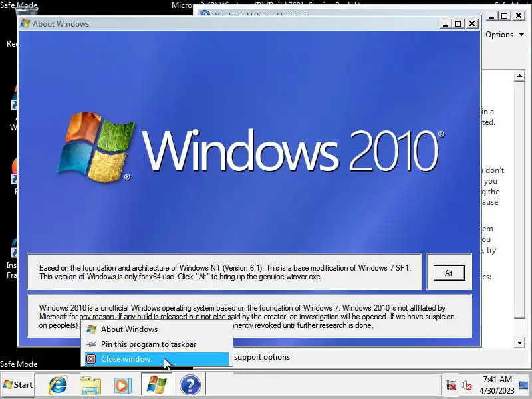Click the About Windows title bar flag icon
532x399 pixels.
(x=25, y=23)
